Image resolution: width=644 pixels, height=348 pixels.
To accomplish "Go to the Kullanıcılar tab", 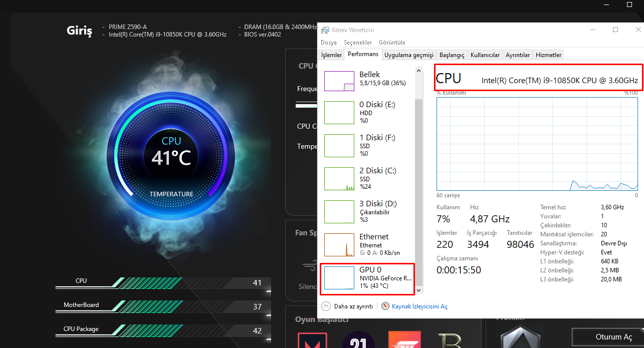I will coord(485,55).
